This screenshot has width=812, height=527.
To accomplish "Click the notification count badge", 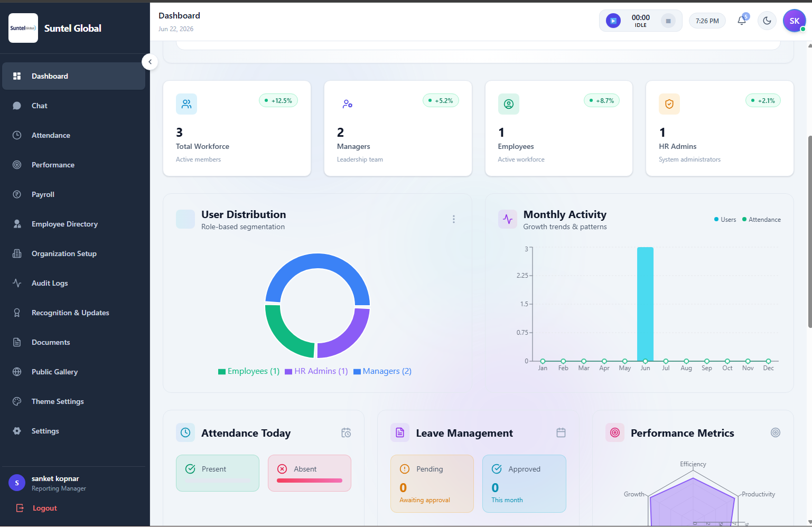I will click(x=746, y=16).
